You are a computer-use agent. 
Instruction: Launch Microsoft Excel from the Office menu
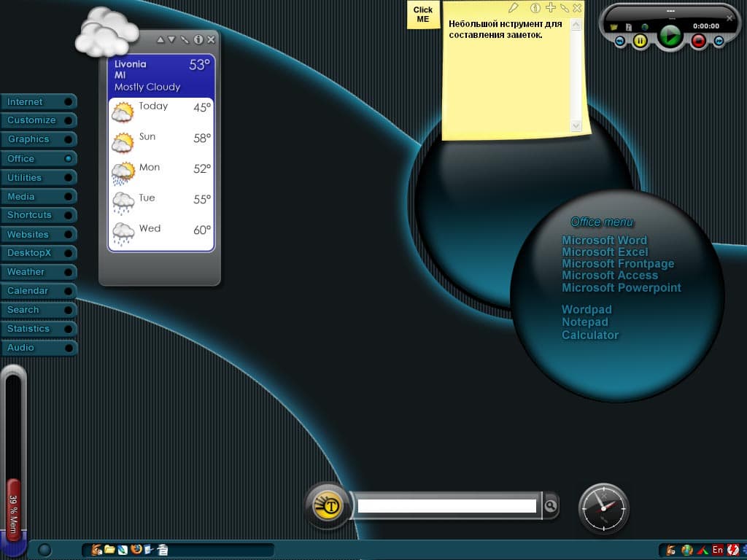605,252
